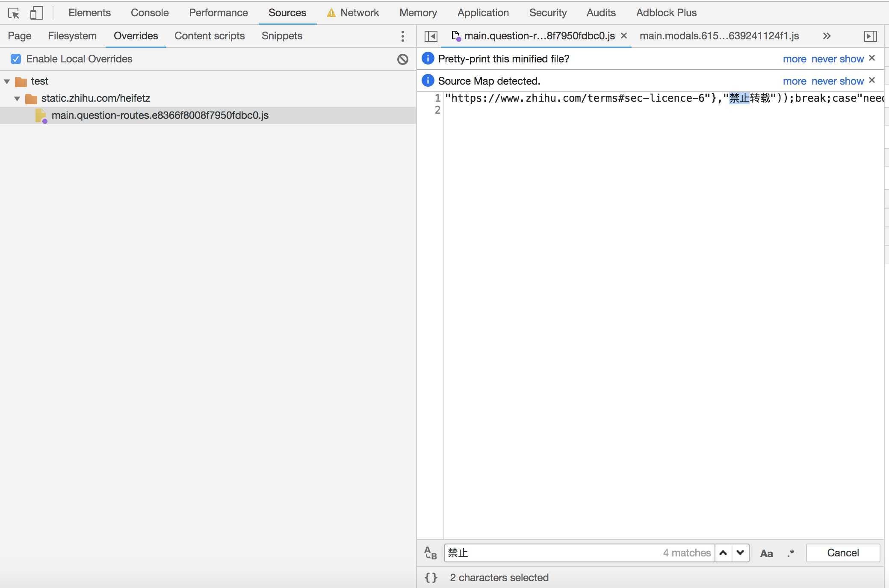
Task: Switch to main.modals.615…639241124f1.js editor tab
Action: pyautogui.click(x=719, y=36)
